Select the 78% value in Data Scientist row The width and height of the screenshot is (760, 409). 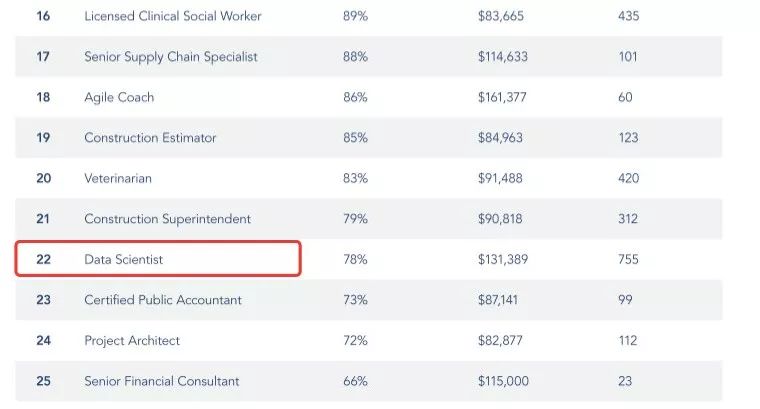[x=355, y=259]
